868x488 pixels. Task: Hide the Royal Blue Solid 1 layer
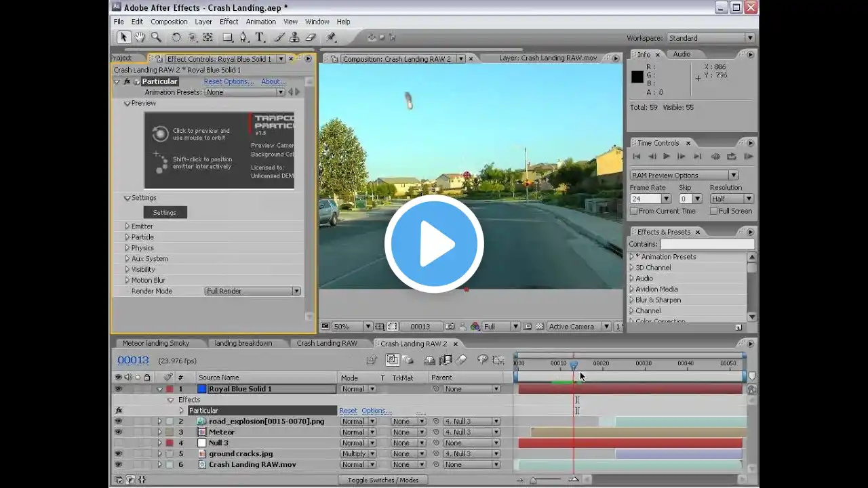pos(119,389)
